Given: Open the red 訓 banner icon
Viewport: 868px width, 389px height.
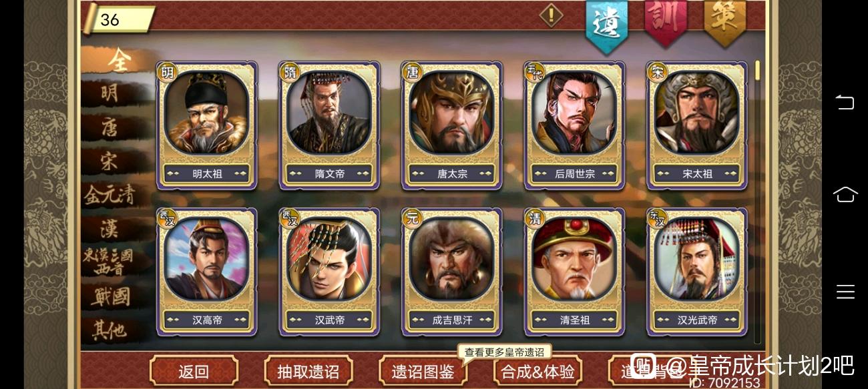Looking at the screenshot, I should (x=666, y=21).
